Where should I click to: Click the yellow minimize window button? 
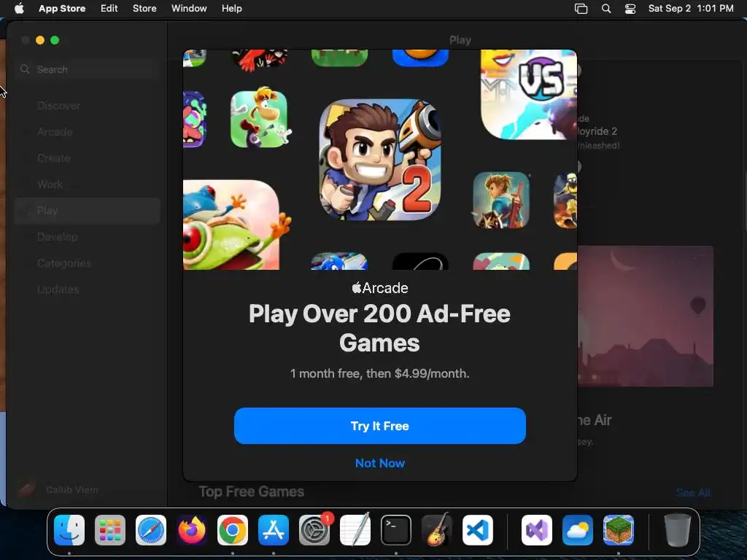pos(40,41)
